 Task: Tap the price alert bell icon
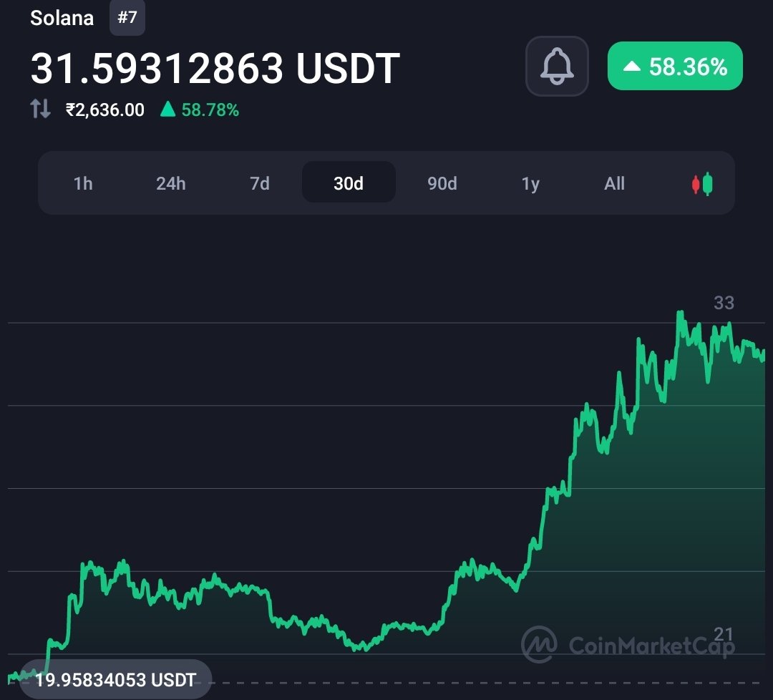pyautogui.click(x=557, y=66)
